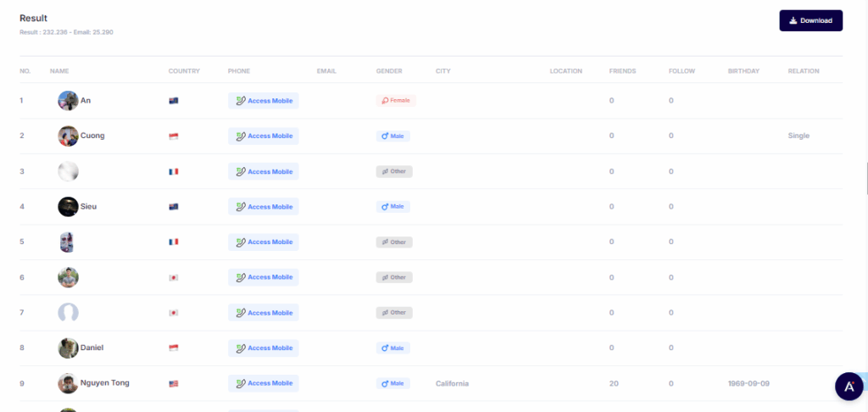Click the French flag in row 5
Screen dimensions: 868x412
point(174,242)
